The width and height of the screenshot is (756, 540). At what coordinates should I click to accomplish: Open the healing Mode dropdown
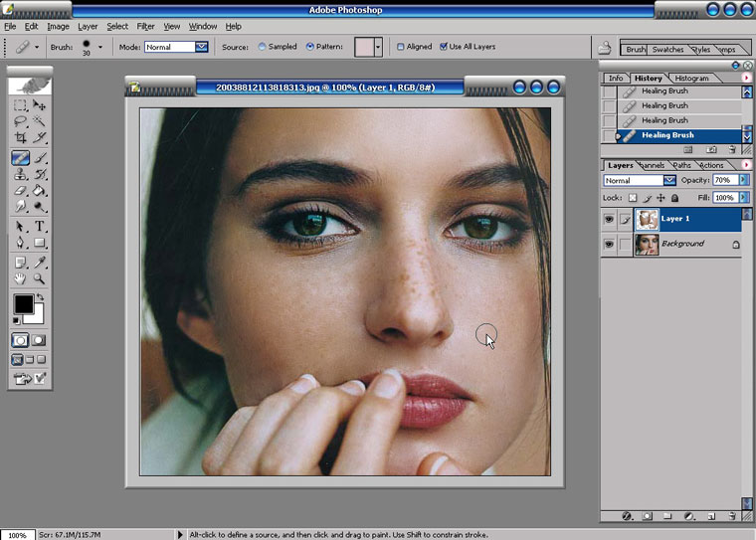tap(202, 47)
